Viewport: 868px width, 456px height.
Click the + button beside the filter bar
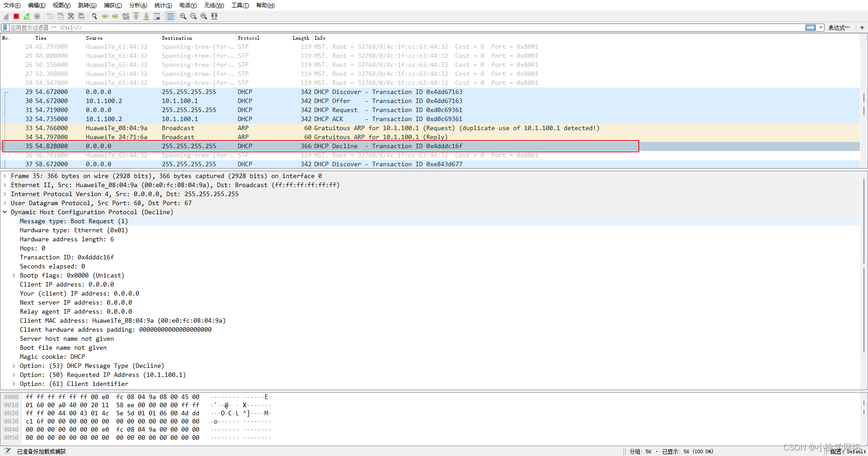pos(862,27)
